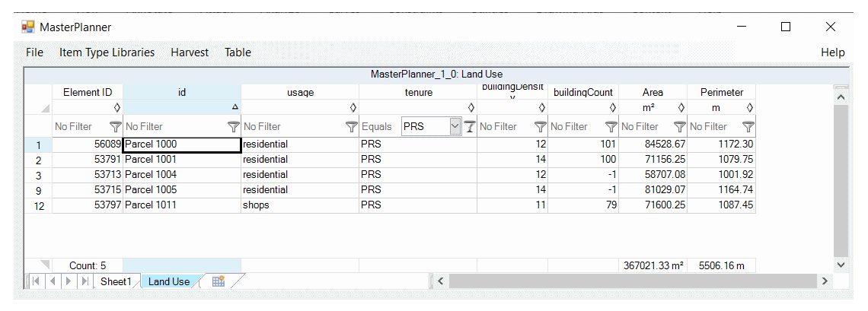Image resolution: width=868 pixels, height=311 pixels.
Task: Open the Item Type Libraries menu
Action: click(107, 52)
